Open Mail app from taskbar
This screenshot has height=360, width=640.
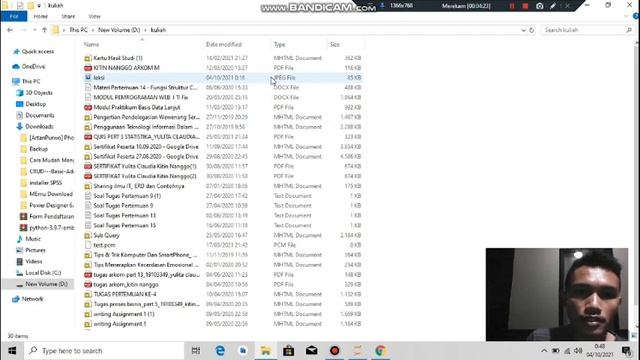tap(311, 351)
